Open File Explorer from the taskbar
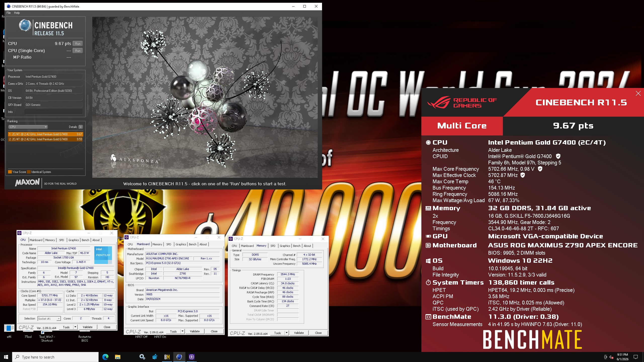The width and height of the screenshot is (644, 362). coord(117,357)
